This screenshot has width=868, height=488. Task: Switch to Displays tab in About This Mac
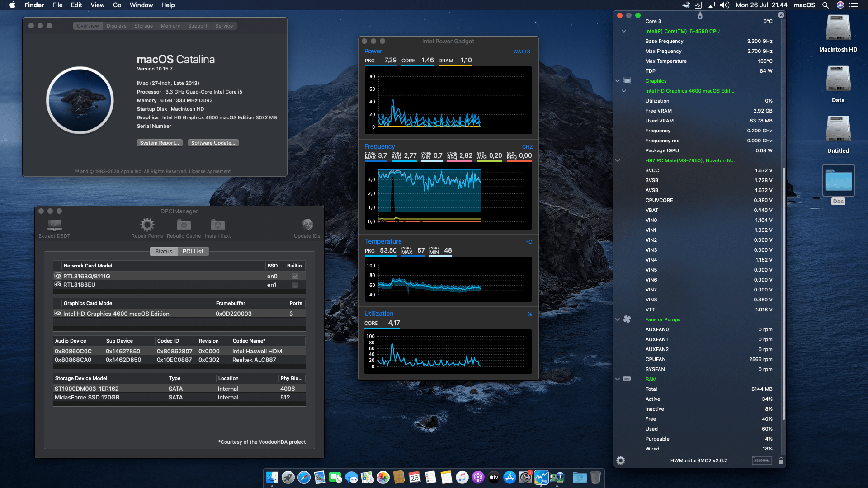[117, 26]
